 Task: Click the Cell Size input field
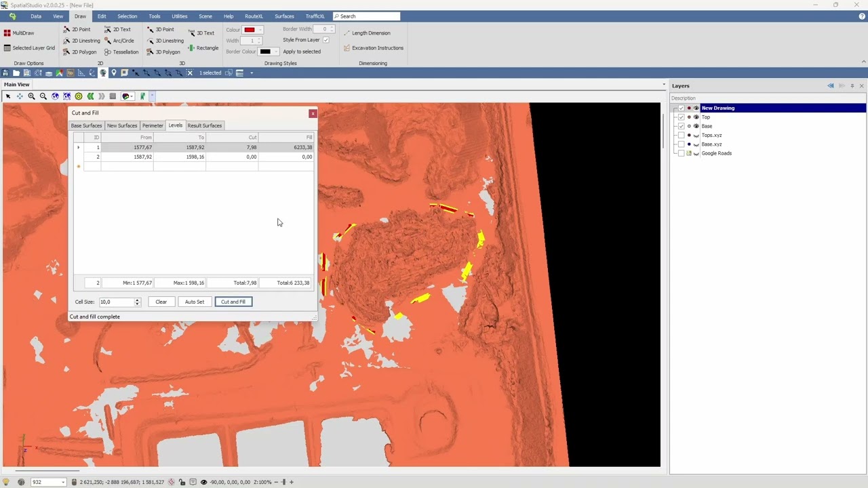coord(116,302)
